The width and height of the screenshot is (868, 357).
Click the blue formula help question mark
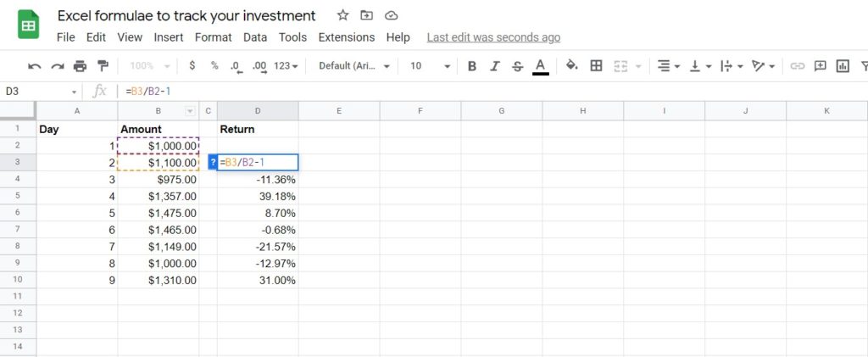(x=213, y=162)
